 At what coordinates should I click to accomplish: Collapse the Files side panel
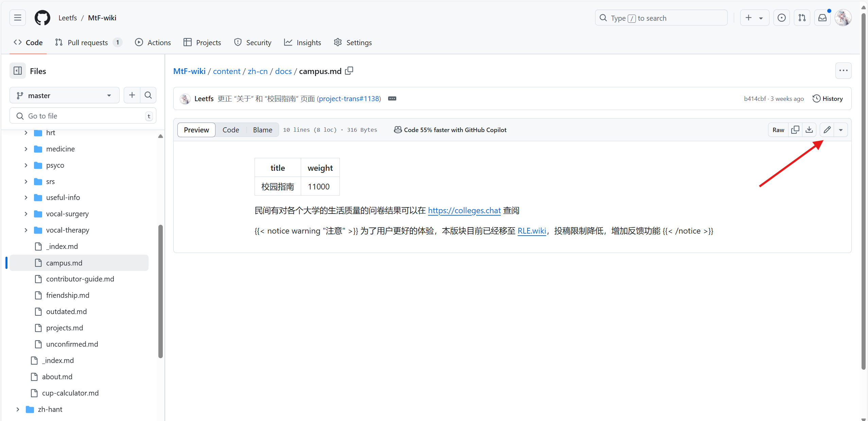18,71
